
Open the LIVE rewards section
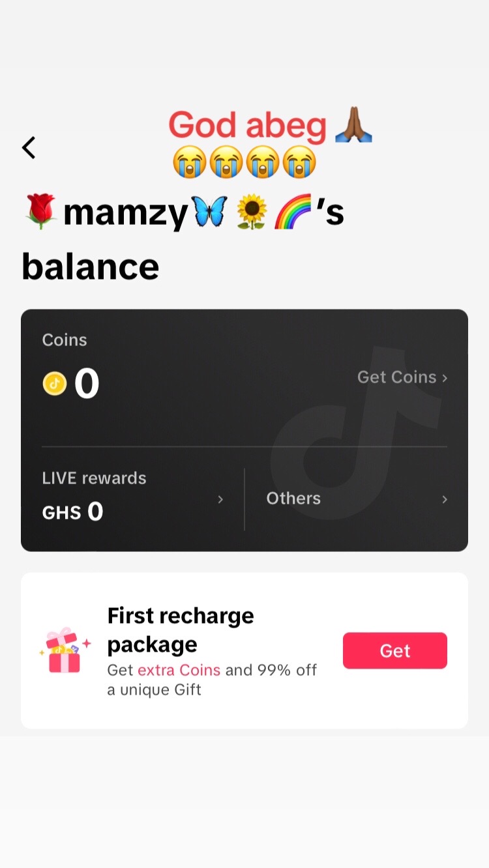point(133,499)
